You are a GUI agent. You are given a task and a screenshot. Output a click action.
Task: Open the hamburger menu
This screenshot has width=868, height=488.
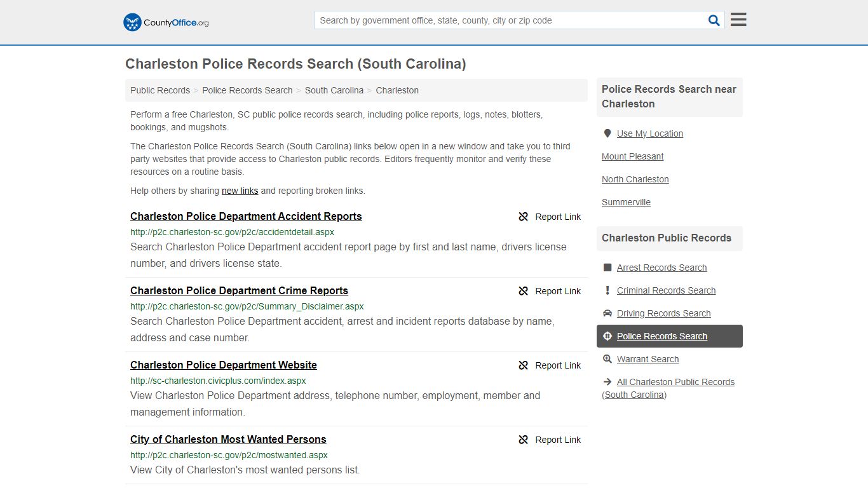[738, 20]
